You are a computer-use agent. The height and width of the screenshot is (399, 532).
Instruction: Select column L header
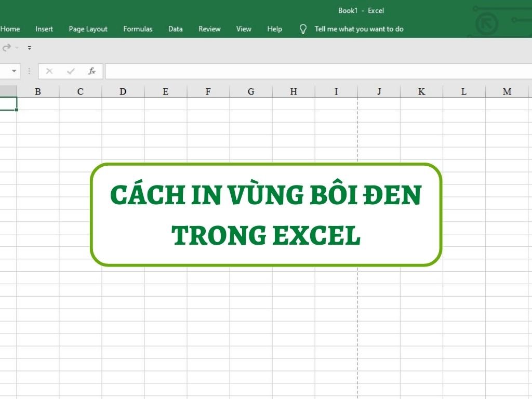(464, 91)
